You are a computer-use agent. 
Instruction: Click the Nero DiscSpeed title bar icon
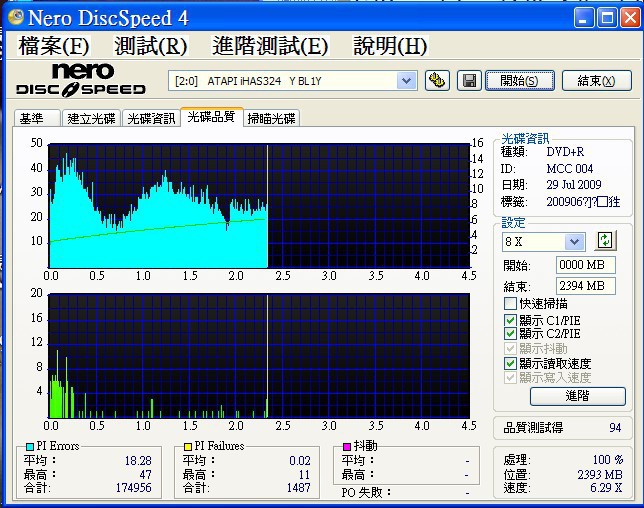pos(16,17)
